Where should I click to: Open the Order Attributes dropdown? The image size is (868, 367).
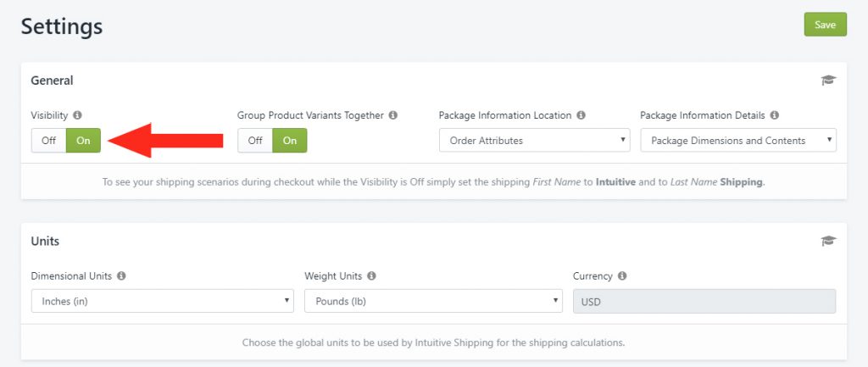pos(534,141)
